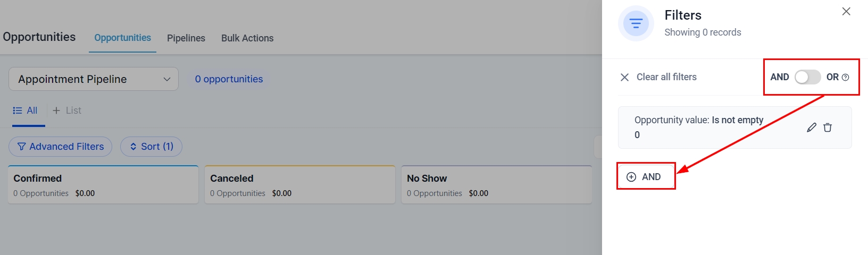Click Clear all filters
Screen dimensions: 868x255
(x=666, y=77)
